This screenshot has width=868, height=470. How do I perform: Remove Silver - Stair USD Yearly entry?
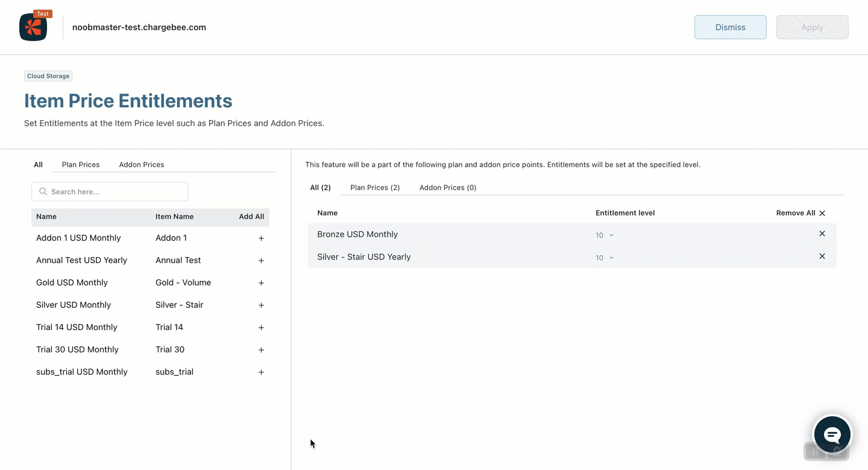pyautogui.click(x=822, y=256)
